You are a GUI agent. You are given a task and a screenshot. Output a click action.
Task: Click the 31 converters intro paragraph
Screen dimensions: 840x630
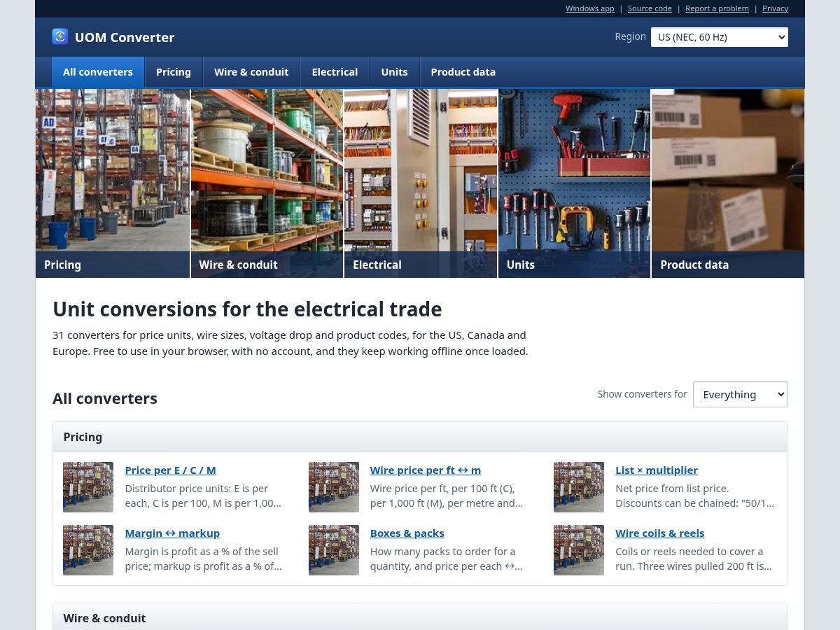point(290,343)
